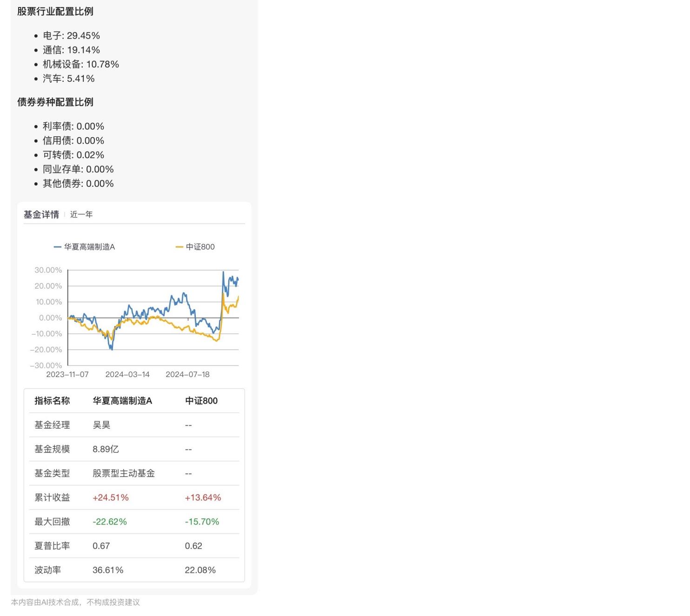Click the -22.62% max drawdown value
Viewport: 690px width, 616px height.
(x=110, y=522)
